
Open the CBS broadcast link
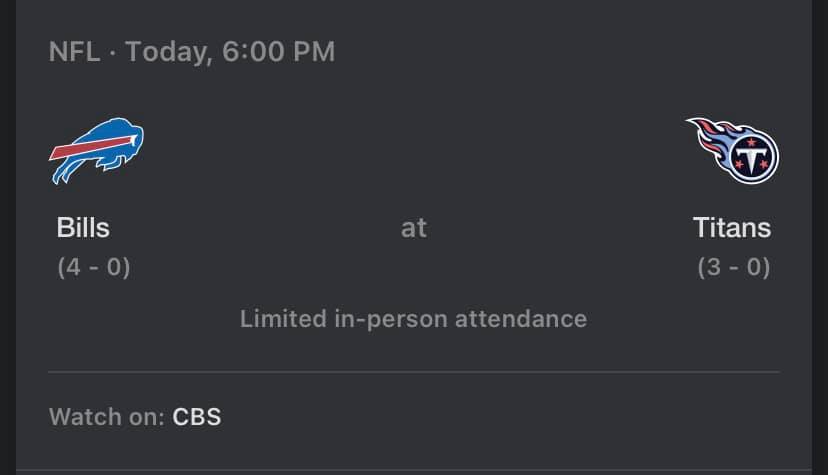[197, 416]
